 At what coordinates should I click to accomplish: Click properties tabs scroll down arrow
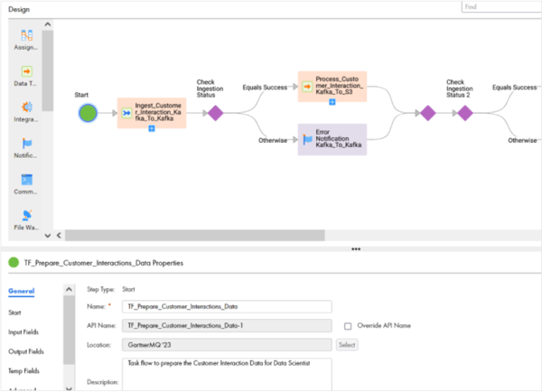pyautogui.click(x=69, y=388)
